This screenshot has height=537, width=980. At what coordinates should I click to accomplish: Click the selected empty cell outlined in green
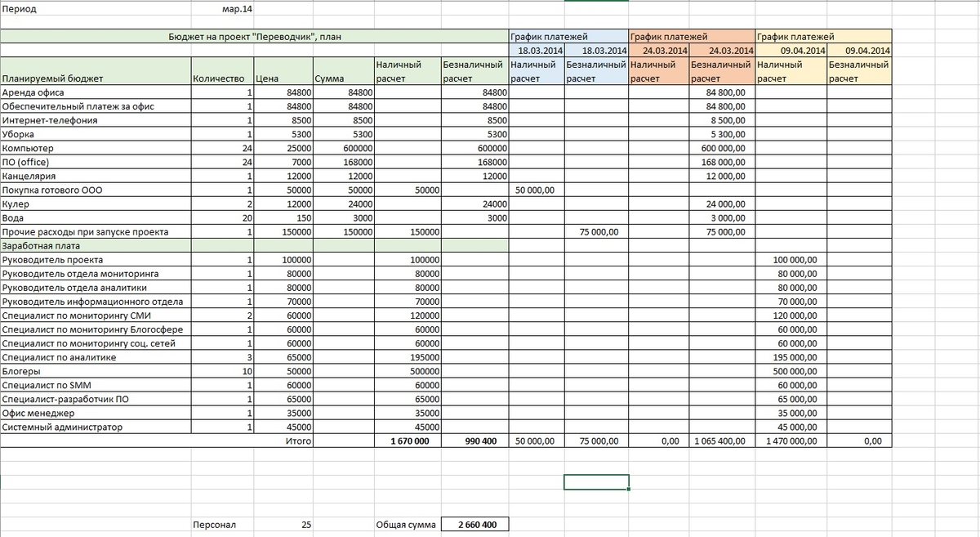tap(596, 482)
